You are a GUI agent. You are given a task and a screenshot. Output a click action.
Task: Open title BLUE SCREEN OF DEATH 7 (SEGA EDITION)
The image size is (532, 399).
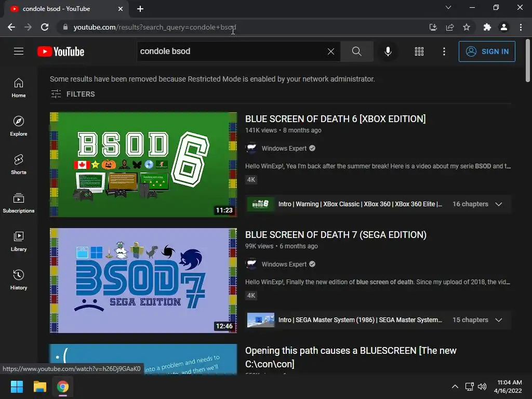[x=336, y=235]
